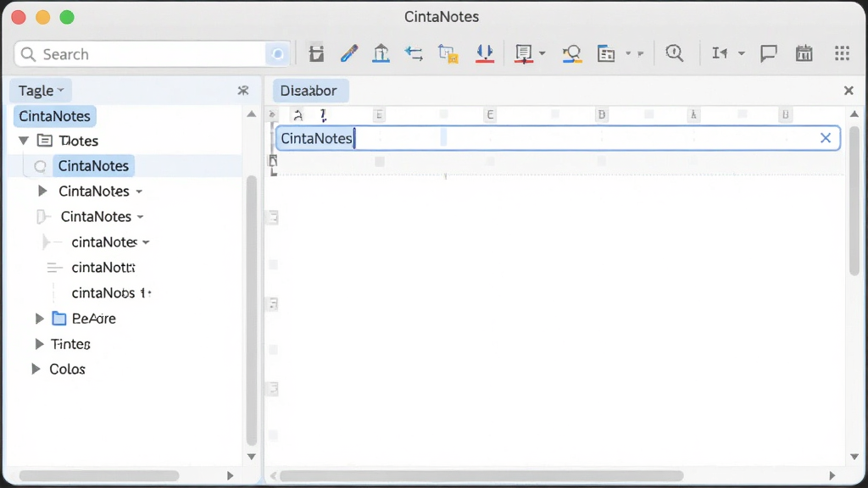This screenshot has width=868, height=488.
Task: Click the circle icon on selected CintaNotes row
Action: click(40, 166)
